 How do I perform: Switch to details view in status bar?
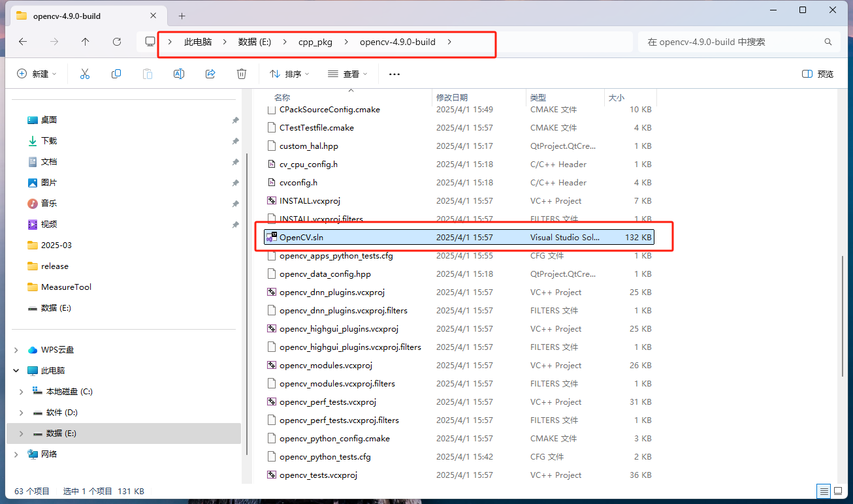824,491
